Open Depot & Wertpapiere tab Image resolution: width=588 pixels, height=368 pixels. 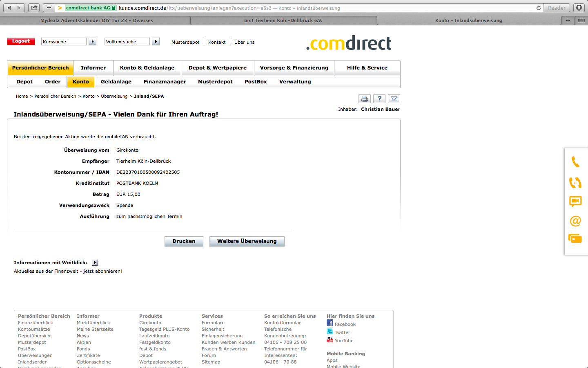218,68
